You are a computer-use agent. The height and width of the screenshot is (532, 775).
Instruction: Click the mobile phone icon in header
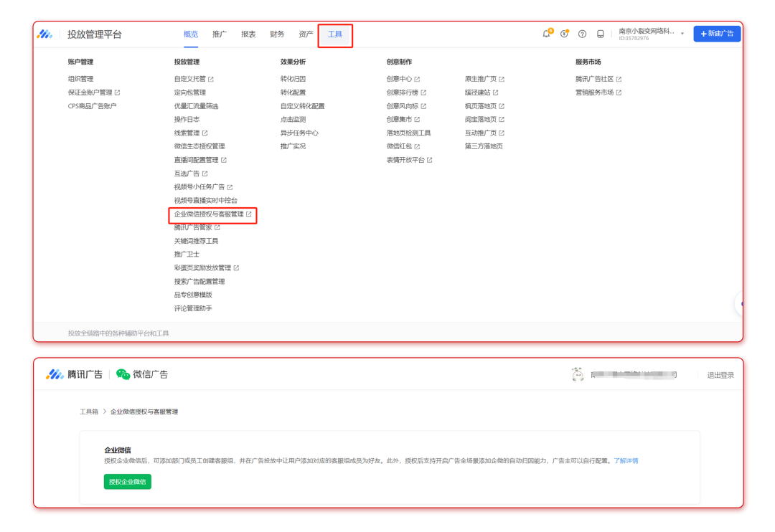pyautogui.click(x=601, y=34)
